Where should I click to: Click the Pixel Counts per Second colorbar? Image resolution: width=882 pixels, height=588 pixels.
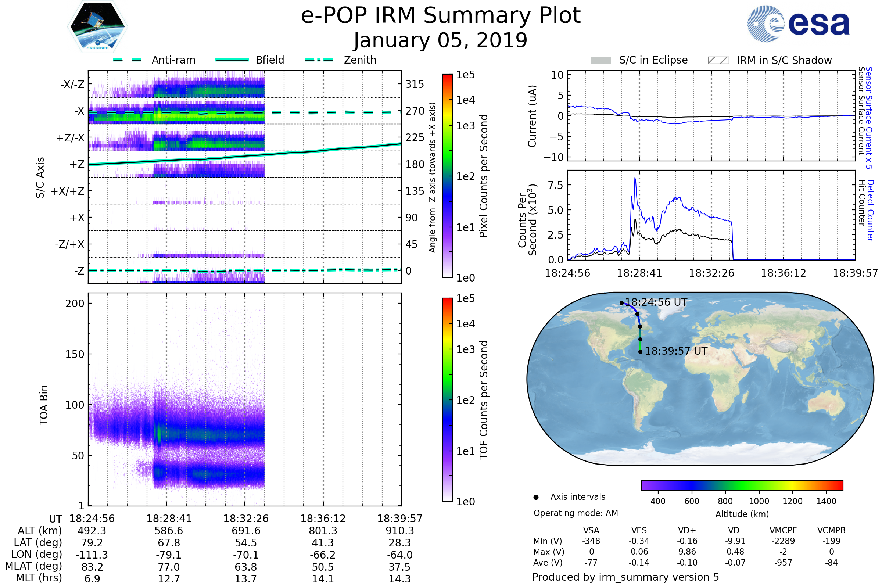(448, 176)
